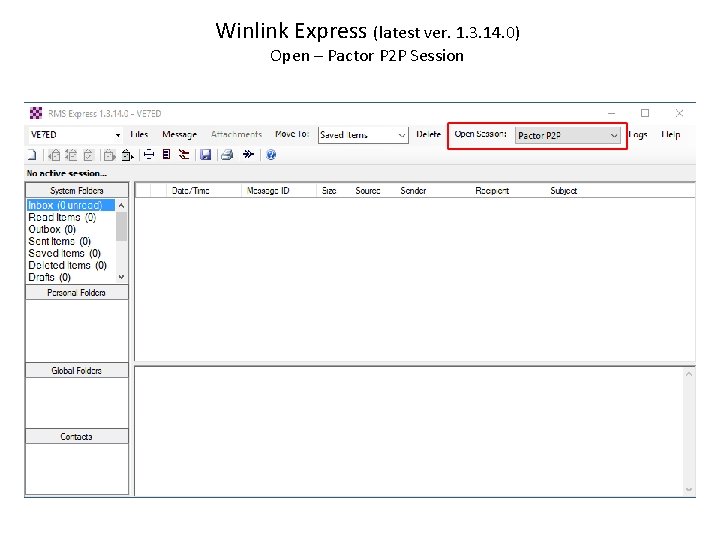Click the Personal Folders header
This screenshot has width=720, height=540.
click(77, 292)
